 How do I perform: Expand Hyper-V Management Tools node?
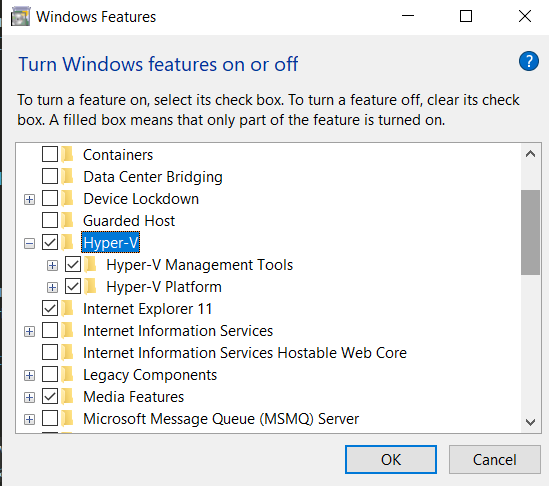tap(53, 265)
